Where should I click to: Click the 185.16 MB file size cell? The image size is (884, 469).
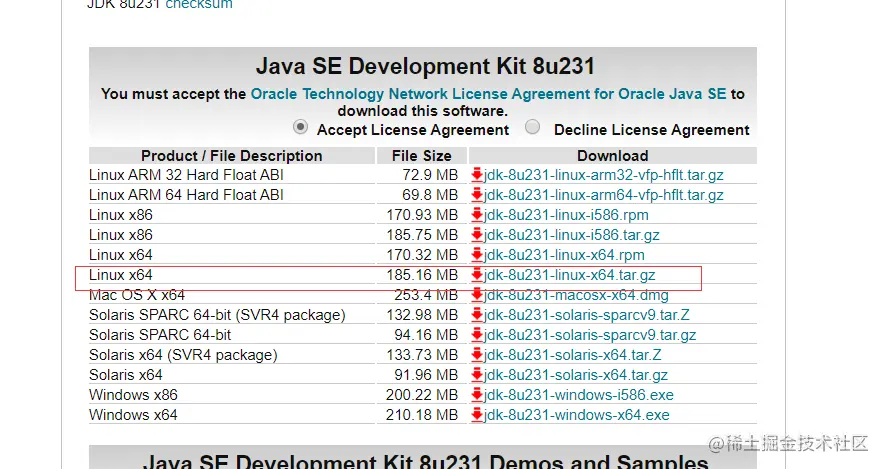[x=422, y=275]
